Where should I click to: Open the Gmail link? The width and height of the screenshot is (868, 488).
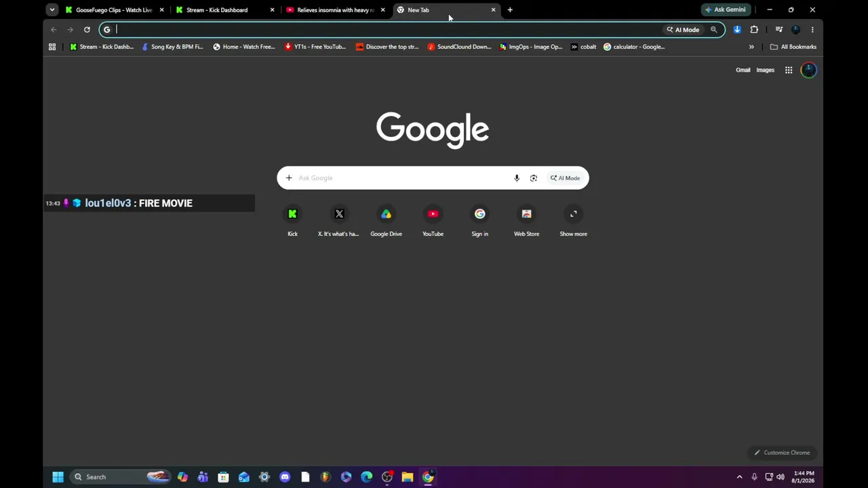coord(743,70)
